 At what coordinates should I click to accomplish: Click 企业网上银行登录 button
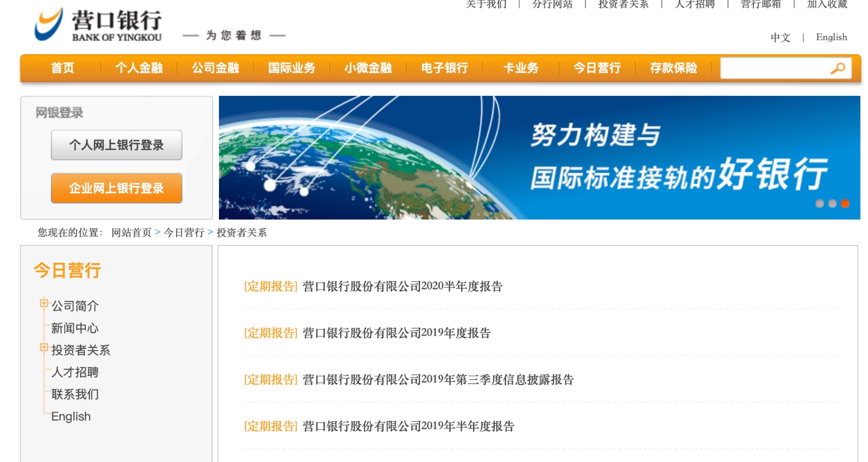click(117, 188)
